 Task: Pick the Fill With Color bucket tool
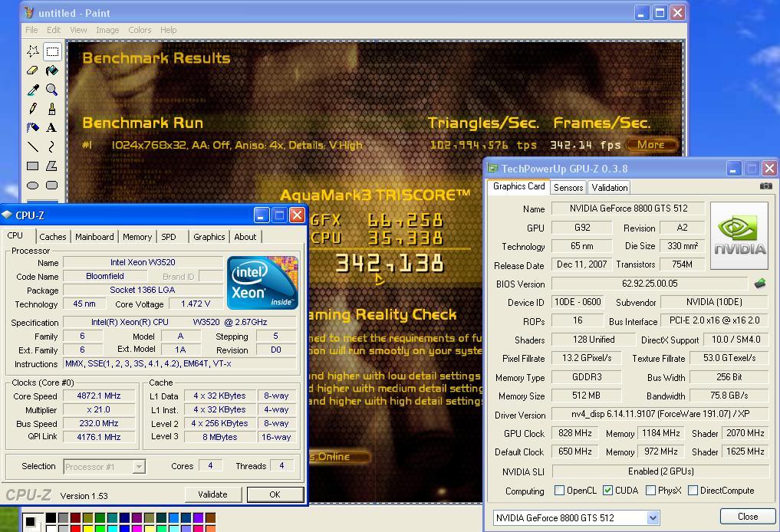(x=51, y=71)
